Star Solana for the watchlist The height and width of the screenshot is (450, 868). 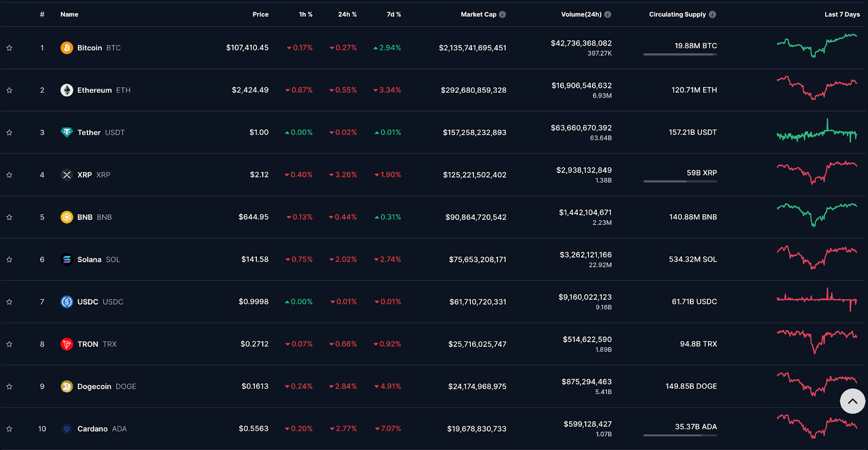tap(9, 259)
